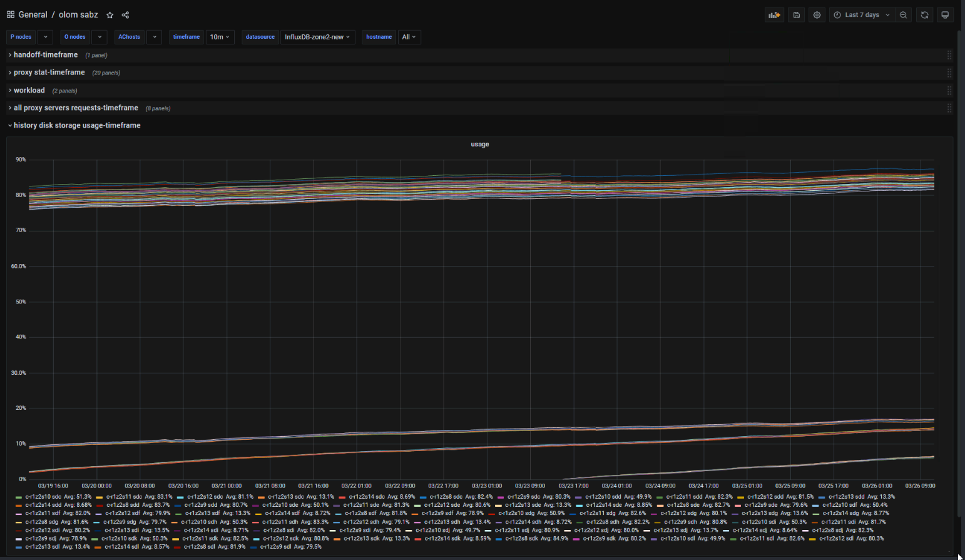The width and height of the screenshot is (965, 560).
Task: Toggle c-r1z2s9 sdl legend series
Action: [x=275, y=547]
